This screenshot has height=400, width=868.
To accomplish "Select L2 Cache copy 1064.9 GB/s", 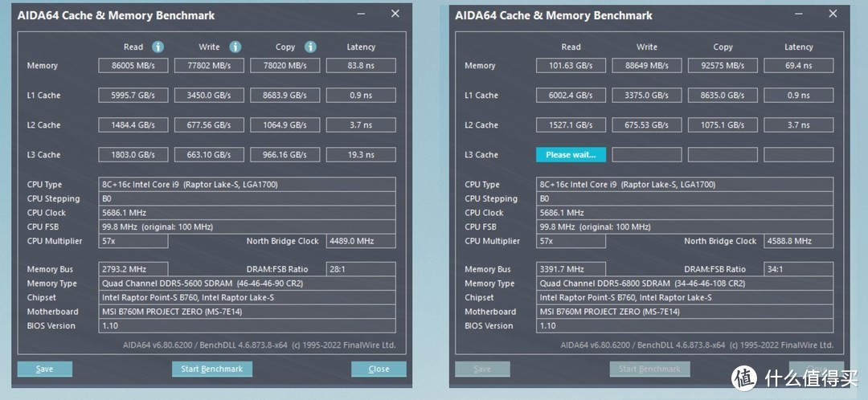I will (285, 125).
